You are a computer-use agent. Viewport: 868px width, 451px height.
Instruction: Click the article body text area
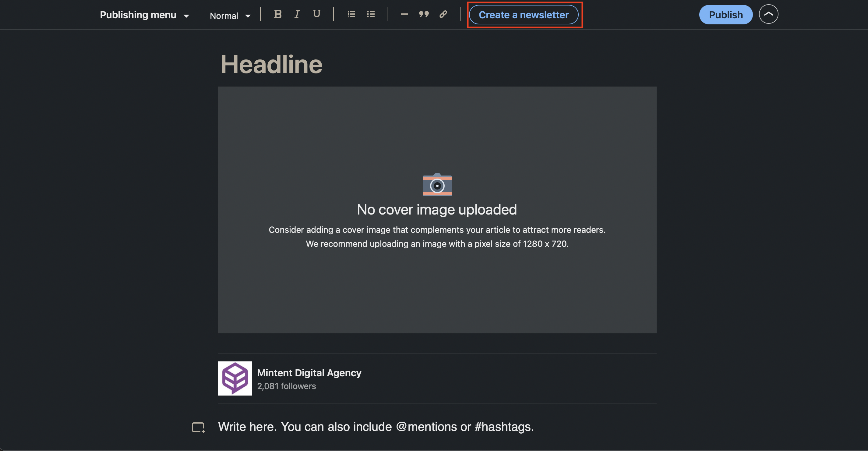click(x=376, y=427)
